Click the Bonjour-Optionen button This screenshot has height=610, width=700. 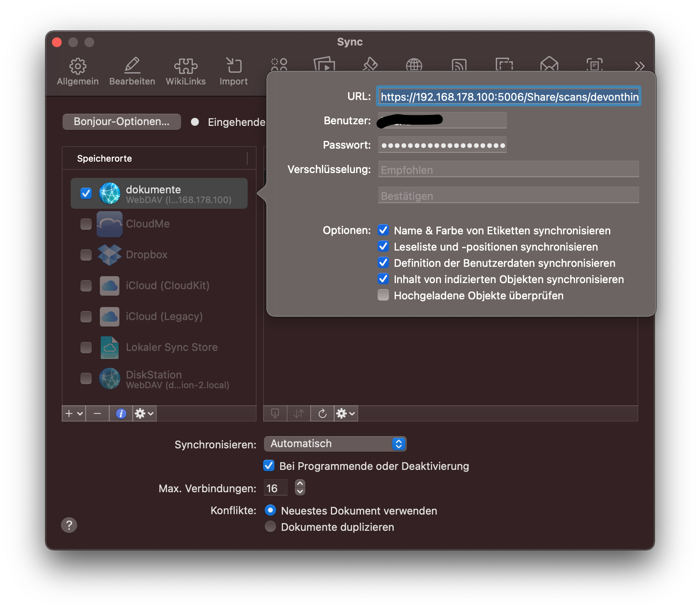click(121, 121)
